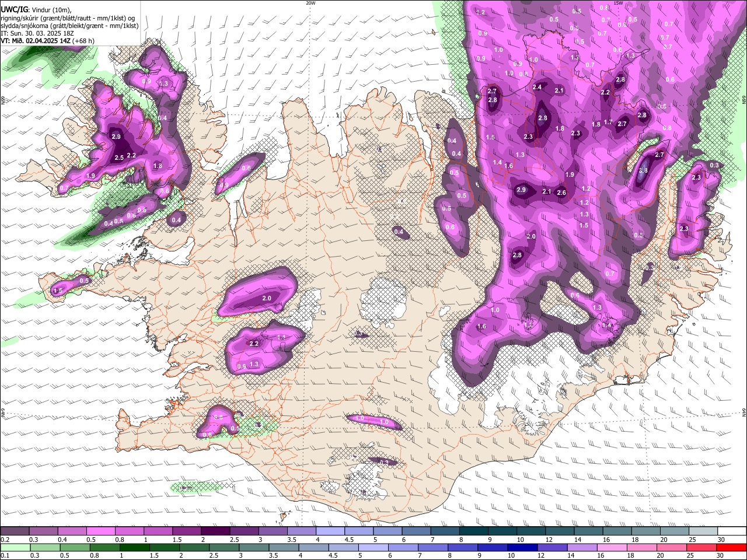Click the 20W longitude label at top

(310, 3)
